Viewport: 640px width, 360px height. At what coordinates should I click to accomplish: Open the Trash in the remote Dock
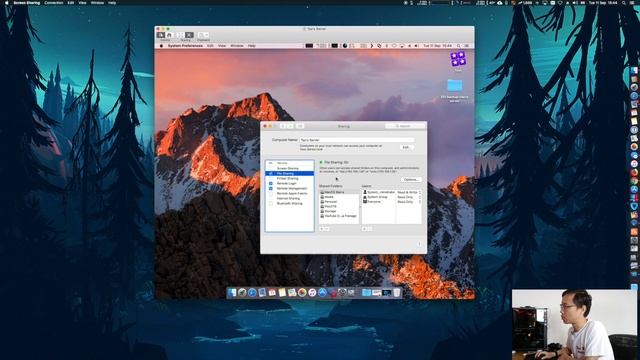click(x=397, y=293)
